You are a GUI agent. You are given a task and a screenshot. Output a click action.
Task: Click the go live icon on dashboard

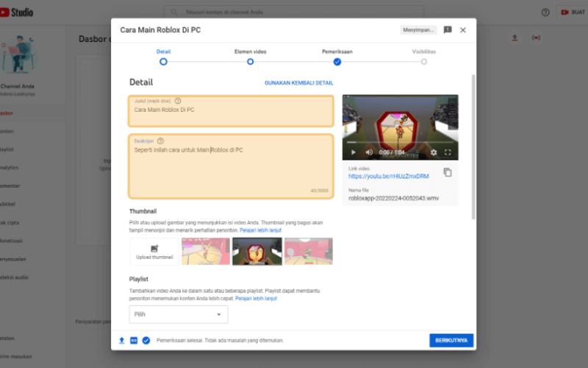click(536, 38)
